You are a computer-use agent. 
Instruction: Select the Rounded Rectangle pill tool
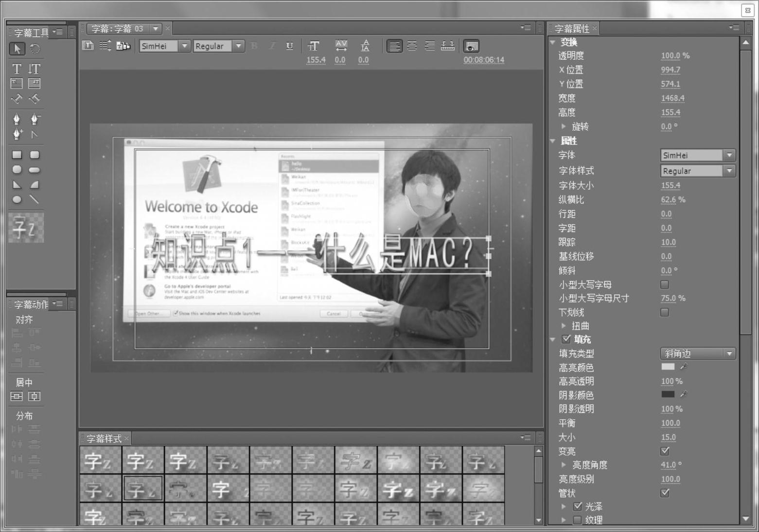(35, 170)
